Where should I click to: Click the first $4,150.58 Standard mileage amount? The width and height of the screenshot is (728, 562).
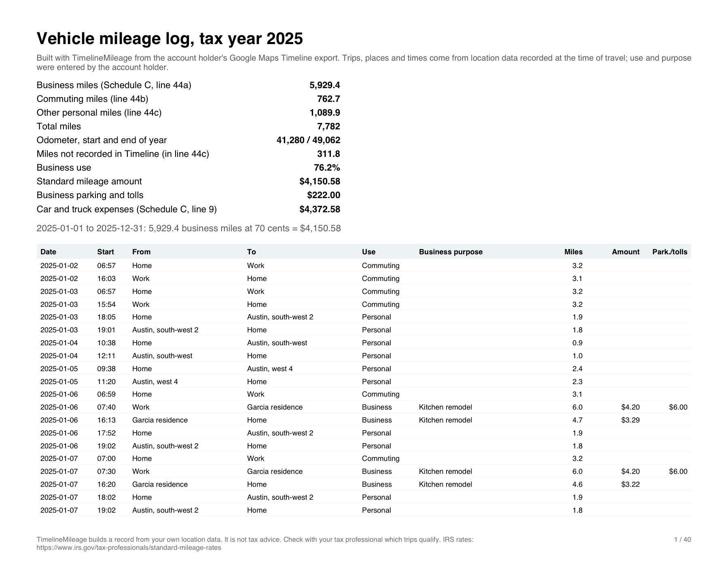coord(320,181)
